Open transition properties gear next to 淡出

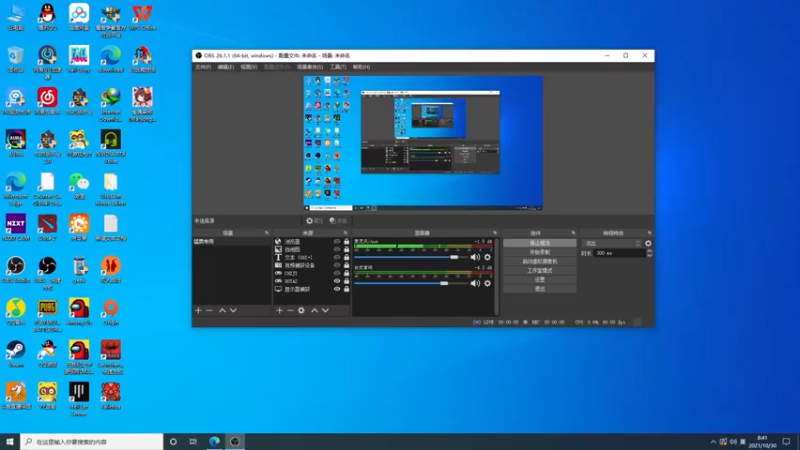click(x=648, y=243)
